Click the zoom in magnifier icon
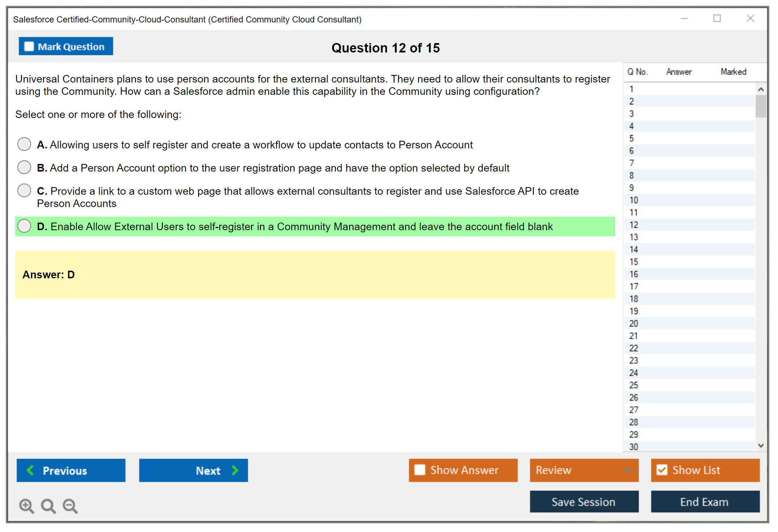 pyautogui.click(x=26, y=506)
